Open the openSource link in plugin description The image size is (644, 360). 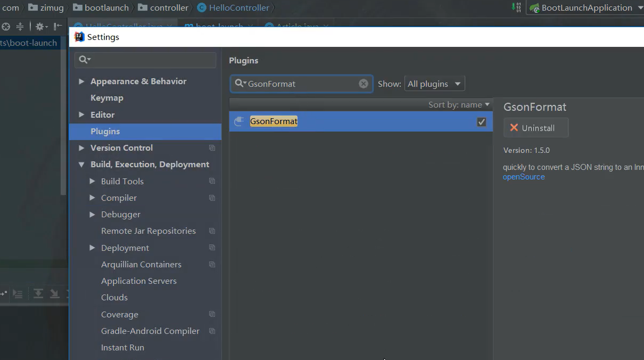click(524, 177)
